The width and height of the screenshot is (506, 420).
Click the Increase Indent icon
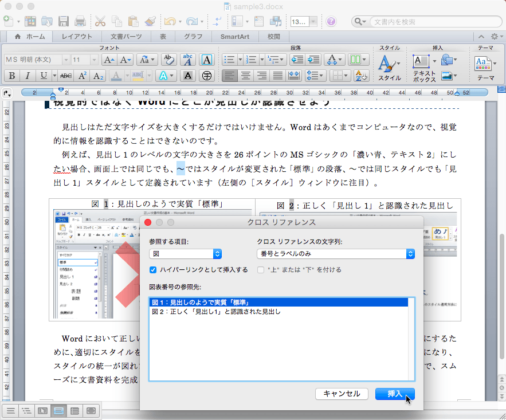click(313, 60)
